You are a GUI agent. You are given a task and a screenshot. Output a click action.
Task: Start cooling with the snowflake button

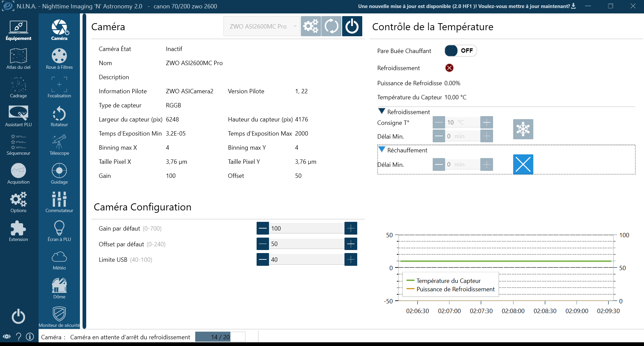click(x=523, y=129)
